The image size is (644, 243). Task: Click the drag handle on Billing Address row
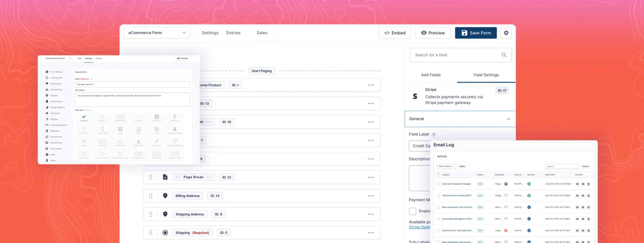click(x=150, y=196)
